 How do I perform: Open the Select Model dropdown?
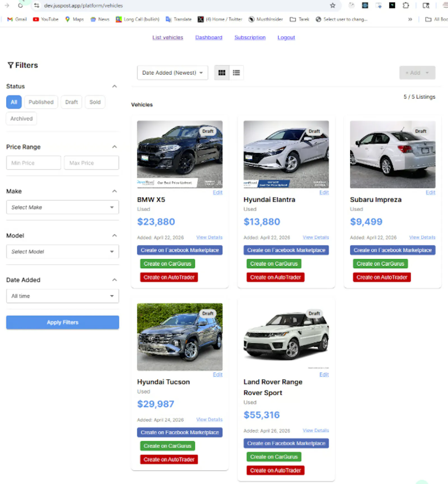coord(62,252)
